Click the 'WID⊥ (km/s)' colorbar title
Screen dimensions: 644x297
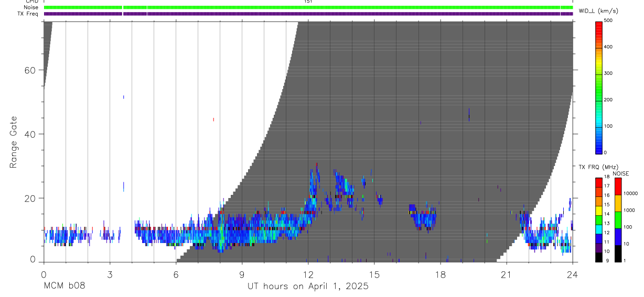coord(598,10)
